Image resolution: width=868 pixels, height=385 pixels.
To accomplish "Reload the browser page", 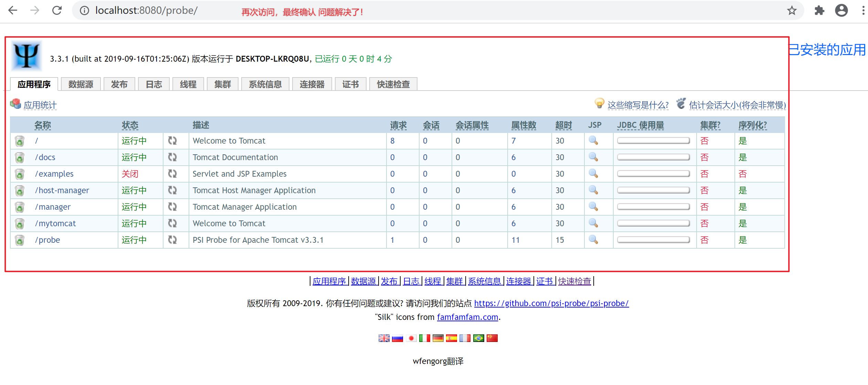I will [x=57, y=10].
